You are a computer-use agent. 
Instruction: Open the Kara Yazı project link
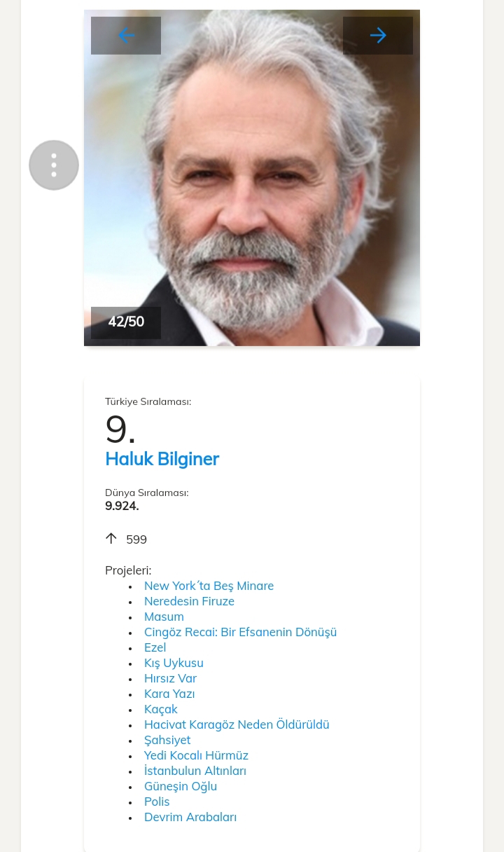click(169, 694)
